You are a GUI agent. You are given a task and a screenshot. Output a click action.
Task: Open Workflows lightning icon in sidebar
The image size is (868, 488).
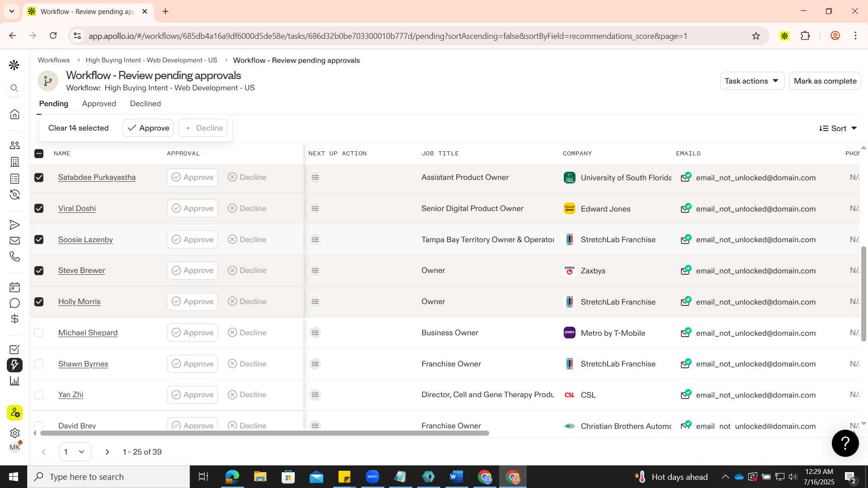point(14,365)
